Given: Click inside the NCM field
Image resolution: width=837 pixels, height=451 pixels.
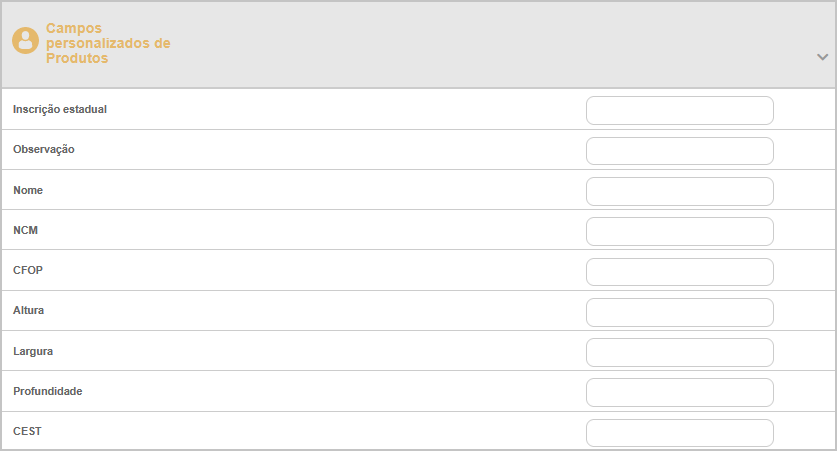Looking at the screenshot, I should (x=680, y=232).
